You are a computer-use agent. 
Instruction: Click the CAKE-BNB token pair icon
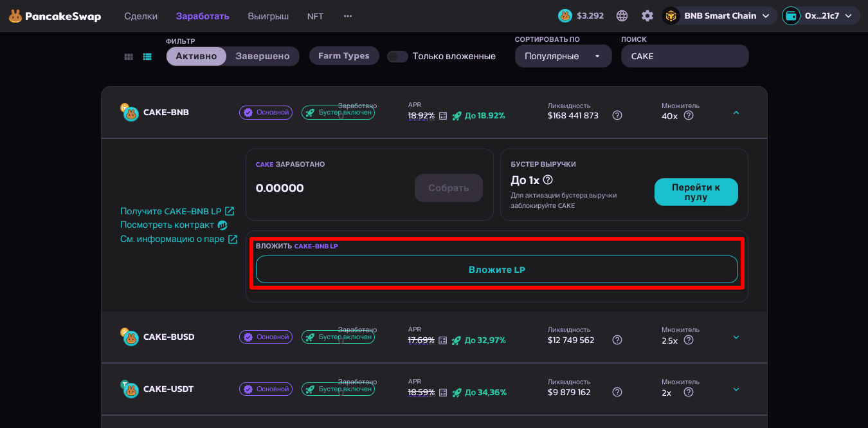pyautogui.click(x=130, y=113)
